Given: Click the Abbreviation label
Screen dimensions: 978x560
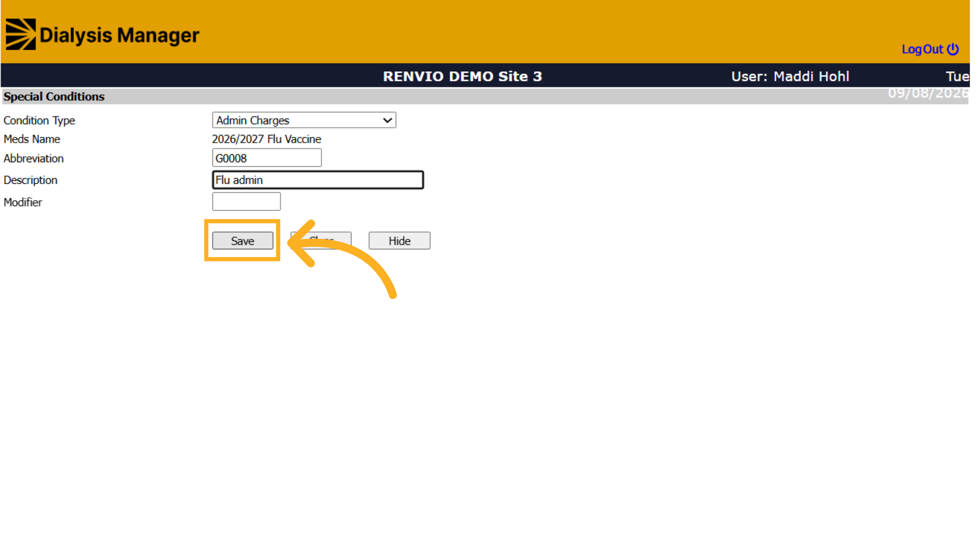Looking at the screenshot, I should click(x=34, y=158).
